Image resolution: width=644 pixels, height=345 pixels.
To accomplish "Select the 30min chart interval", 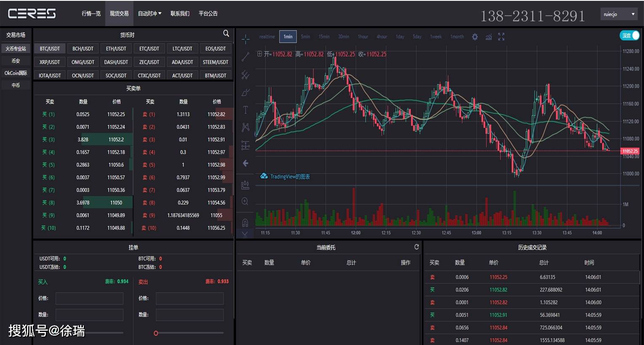I will click(343, 37).
